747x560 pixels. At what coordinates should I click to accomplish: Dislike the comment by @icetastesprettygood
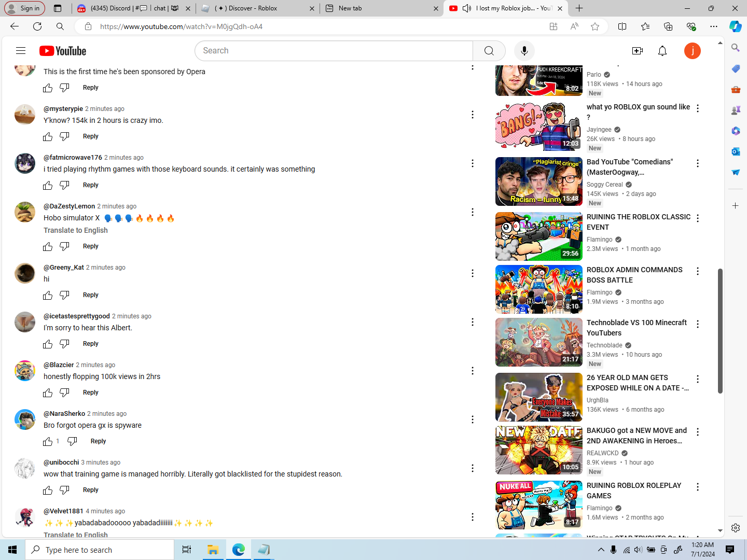point(64,344)
